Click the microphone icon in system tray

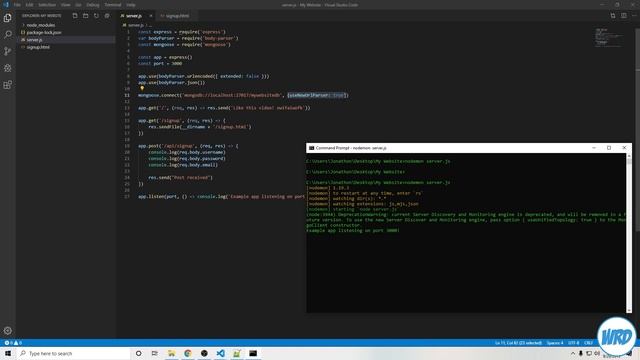click(580, 353)
